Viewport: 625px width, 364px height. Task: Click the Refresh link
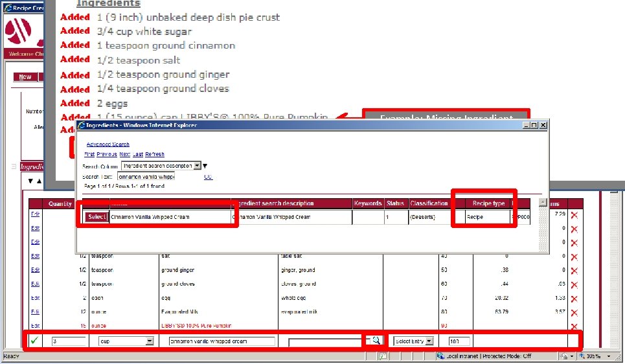click(x=155, y=154)
